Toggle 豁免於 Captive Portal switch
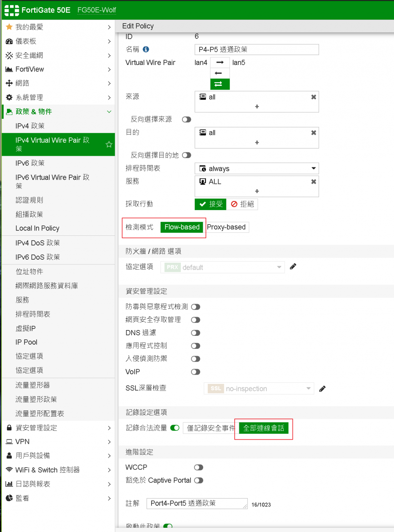The height and width of the screenshot is (532, 394). [x=199, y=480]
